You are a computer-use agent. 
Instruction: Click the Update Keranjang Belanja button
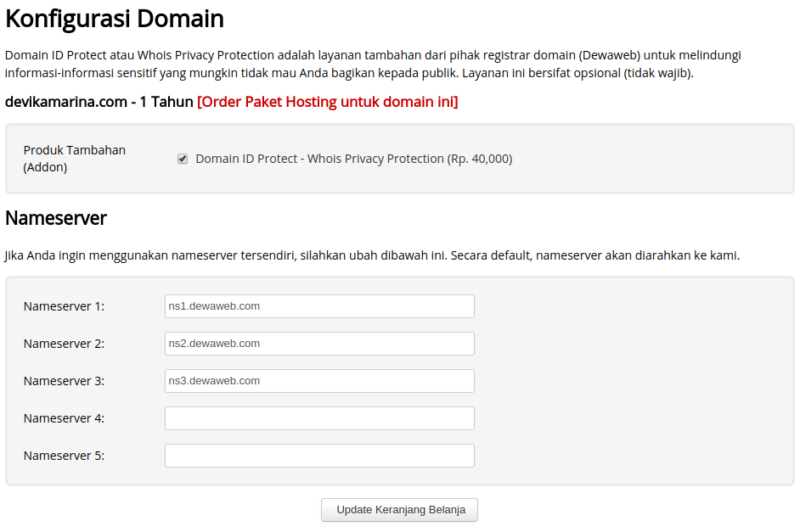[x=400, y=510]
